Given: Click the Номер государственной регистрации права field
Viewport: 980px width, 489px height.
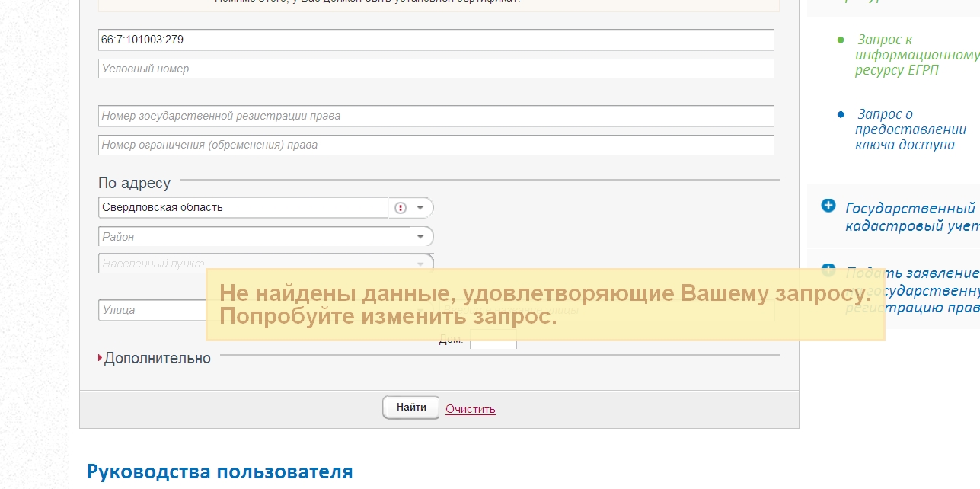Looking at the screenshot, I should pyautogui.click(x=436, y=115).
